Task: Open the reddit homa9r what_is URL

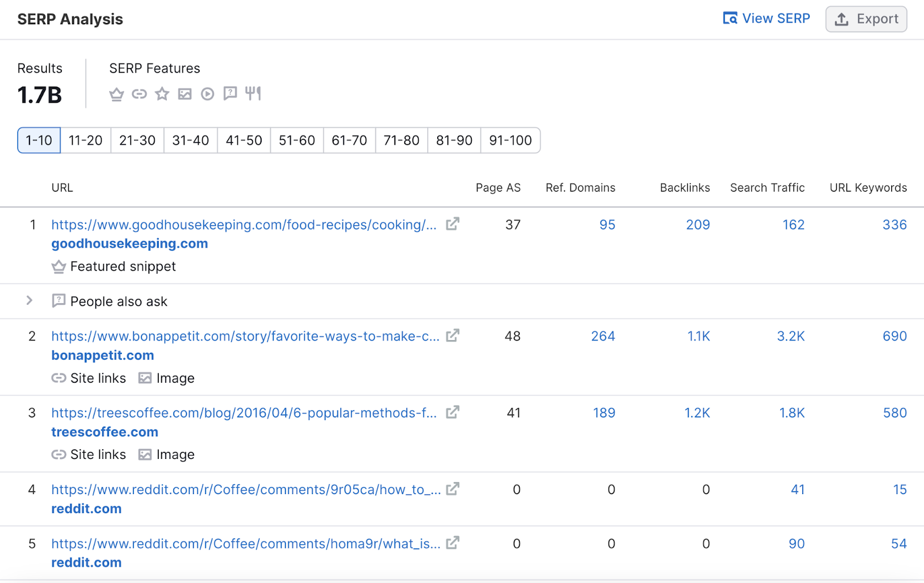Action: pos(246,544)
